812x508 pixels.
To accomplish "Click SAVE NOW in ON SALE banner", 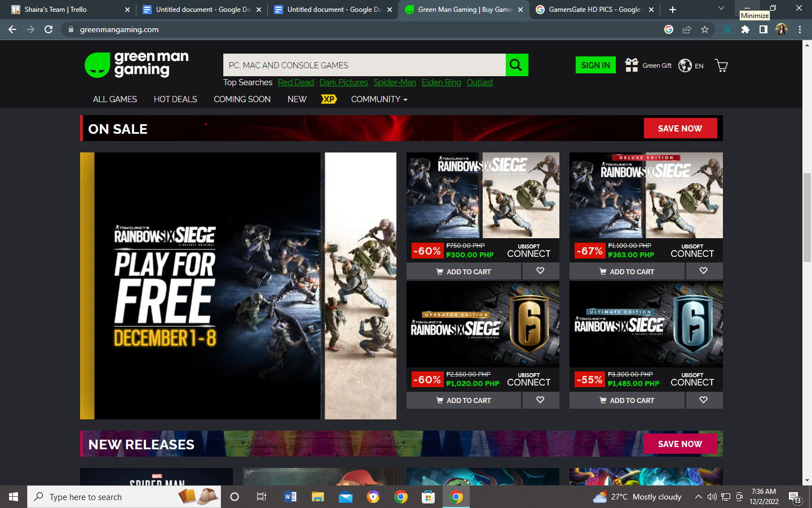I will click(x=680, y=128).
